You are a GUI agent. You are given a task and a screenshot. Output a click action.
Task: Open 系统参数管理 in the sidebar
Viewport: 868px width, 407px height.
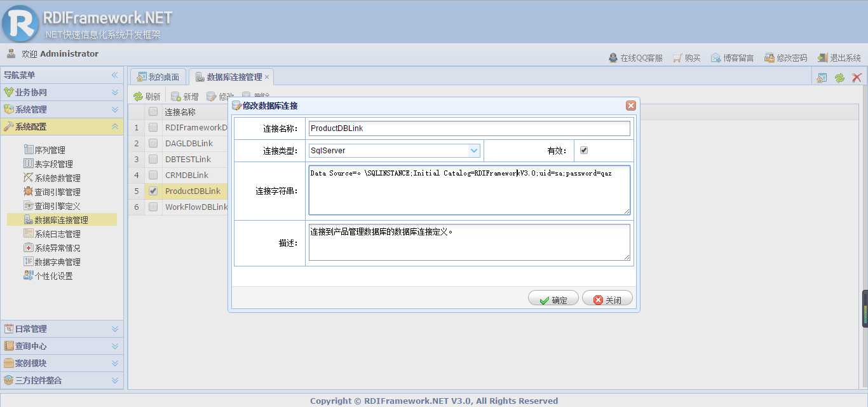click(52, 178)
